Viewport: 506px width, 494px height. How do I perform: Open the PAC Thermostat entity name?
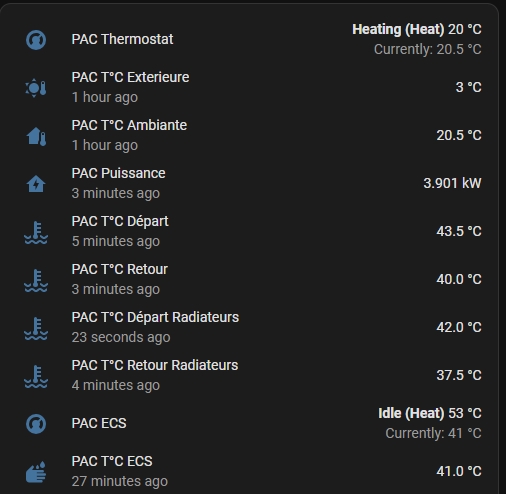[x=122, y=39]
